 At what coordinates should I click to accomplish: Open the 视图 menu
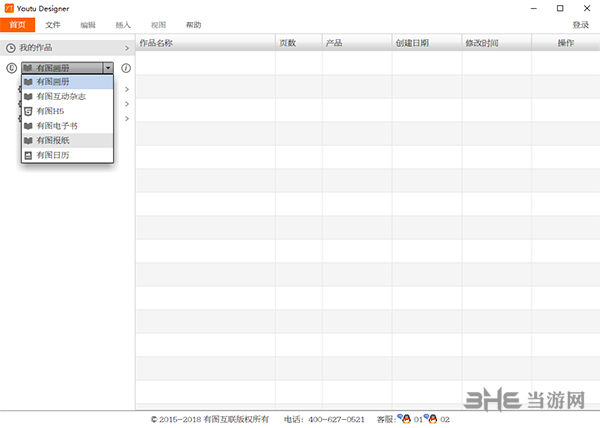[x=158, y=25]
